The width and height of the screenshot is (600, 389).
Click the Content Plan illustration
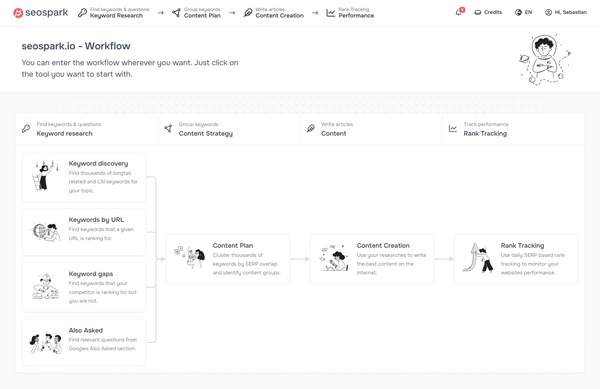[x=190, y=257]
